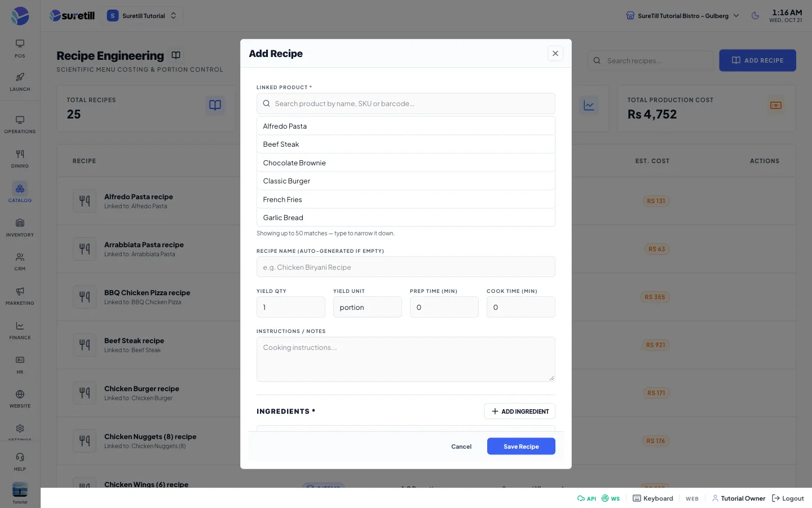The width and height of the screenshot is (812, 508).
Task: Close the Add Recipe dialog
Action: point(555,53)
